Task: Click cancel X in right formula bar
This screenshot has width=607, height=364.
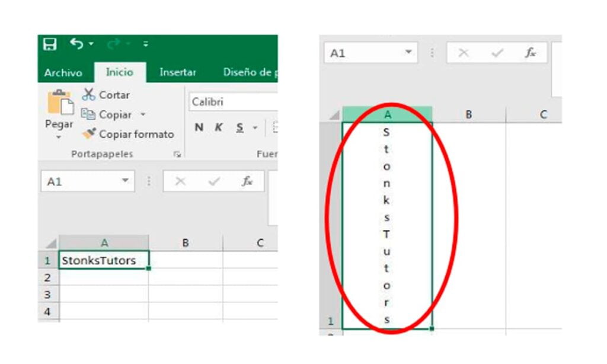Action: 464,53
